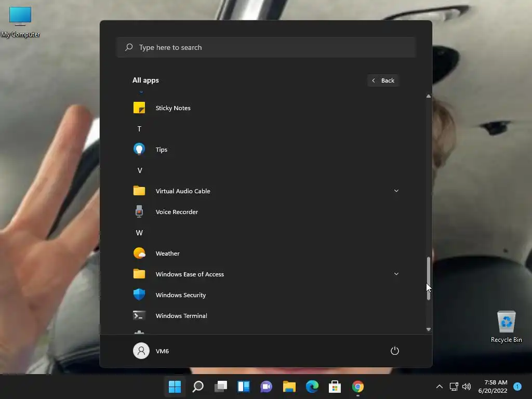Click the VM6 user account avatar
Viewport: 532px width, 399px height.
pyautogui.click(x=141, y=351)
